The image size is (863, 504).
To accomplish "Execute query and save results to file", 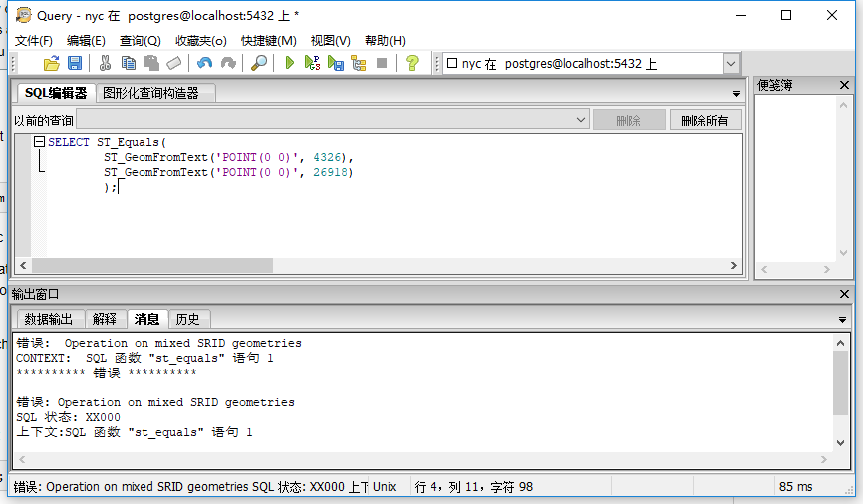I will [335, 64].
